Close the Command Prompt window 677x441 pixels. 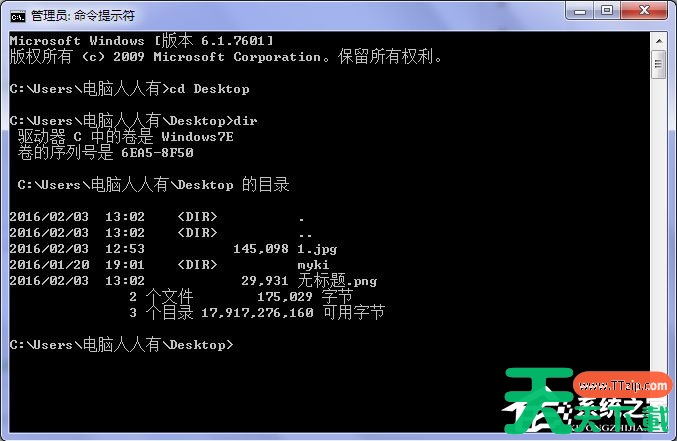644,11
